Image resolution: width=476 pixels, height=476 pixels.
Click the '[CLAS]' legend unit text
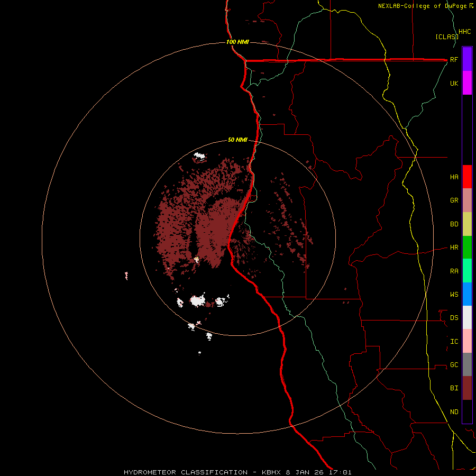[x=447, y=36]
